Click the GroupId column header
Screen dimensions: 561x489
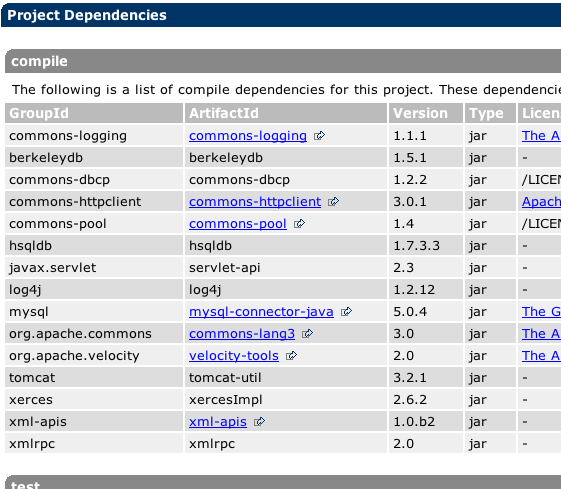pos(94,113)
